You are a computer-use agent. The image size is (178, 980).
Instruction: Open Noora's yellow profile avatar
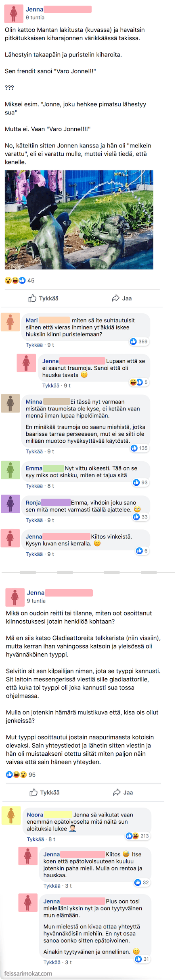(x=11, y=816)
